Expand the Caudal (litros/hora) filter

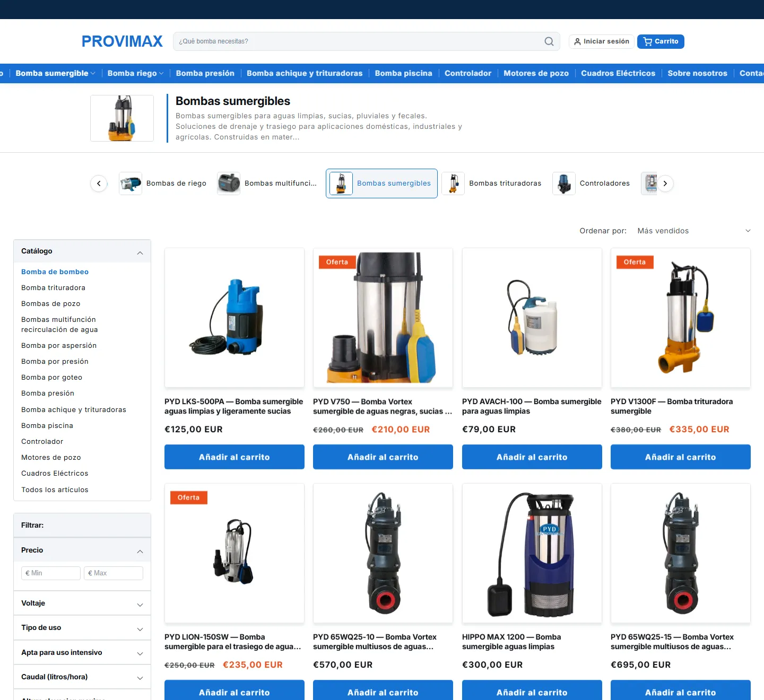pyautogui.click(x=82, y=677)
